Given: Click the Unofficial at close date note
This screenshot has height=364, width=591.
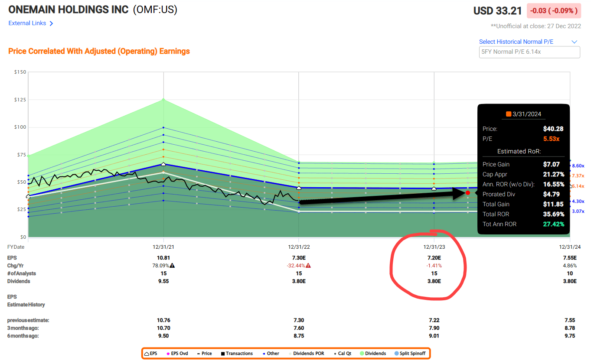Looking at the screenshot, I should (535, 26).
